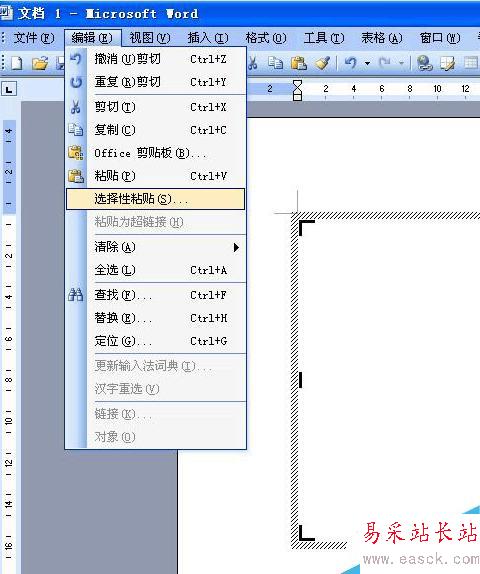Open the 插入(I) menu
Screen dimensions: 480x574
pos(208,38)
